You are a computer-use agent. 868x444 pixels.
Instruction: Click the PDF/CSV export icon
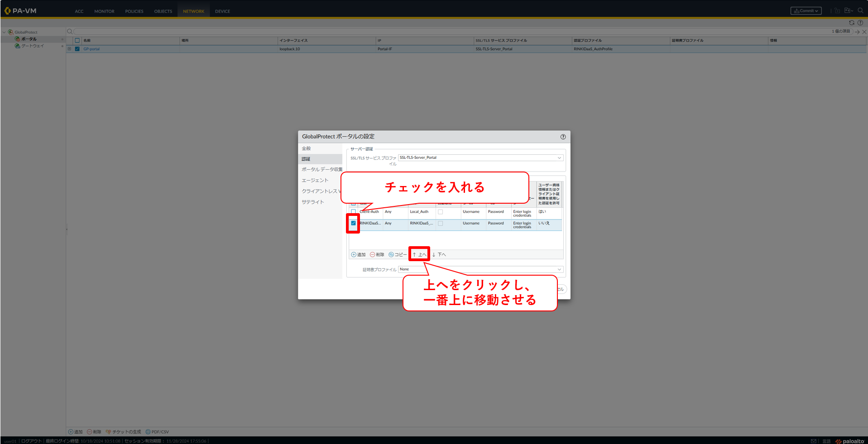[x=148, y=432]
